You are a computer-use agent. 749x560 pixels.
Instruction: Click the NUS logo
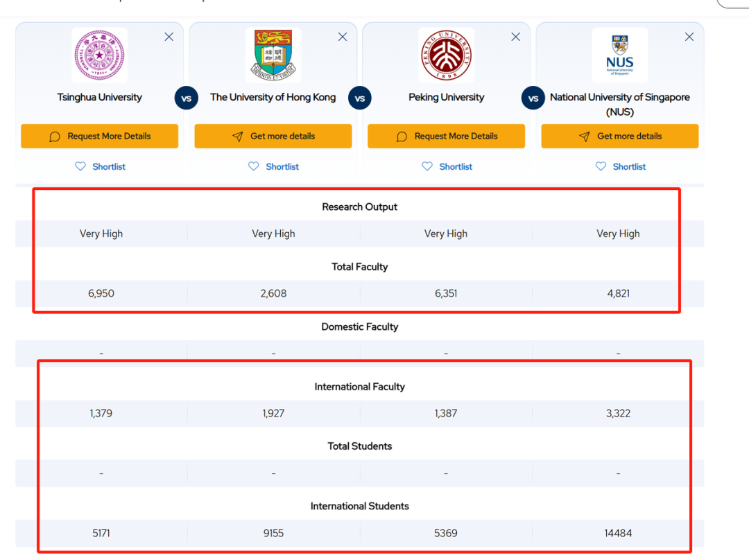619,55
